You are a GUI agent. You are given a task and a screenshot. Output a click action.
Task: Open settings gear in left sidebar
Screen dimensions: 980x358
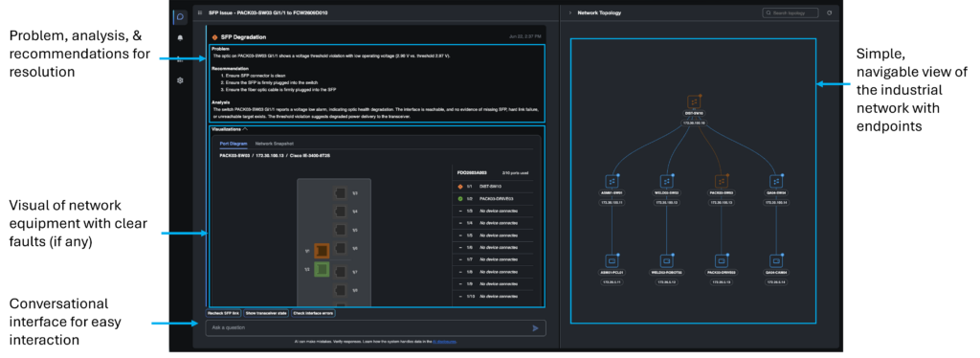[x=180, y=80]
